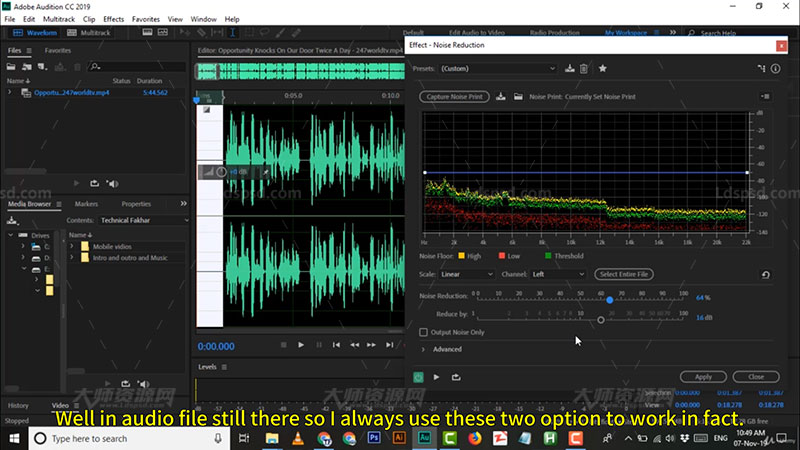
Task: Delete the selected preset trash icon
Action: tap(584, 68)
